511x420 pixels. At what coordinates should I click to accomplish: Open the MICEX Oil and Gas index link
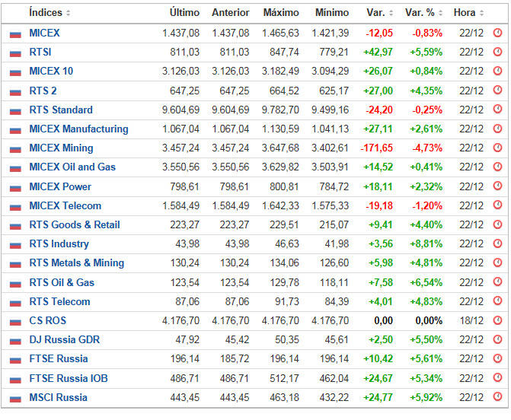[x=72, y=167]
